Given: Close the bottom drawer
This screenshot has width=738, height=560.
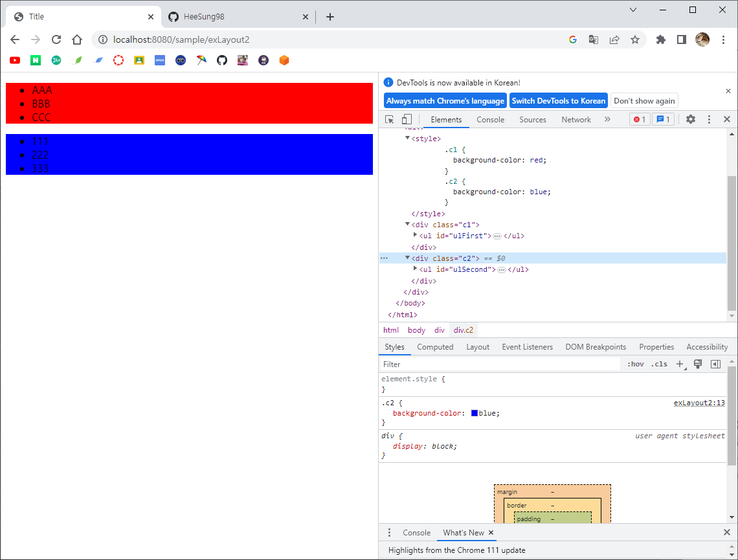Looking at the screenshot, I should tap(727, 533).
